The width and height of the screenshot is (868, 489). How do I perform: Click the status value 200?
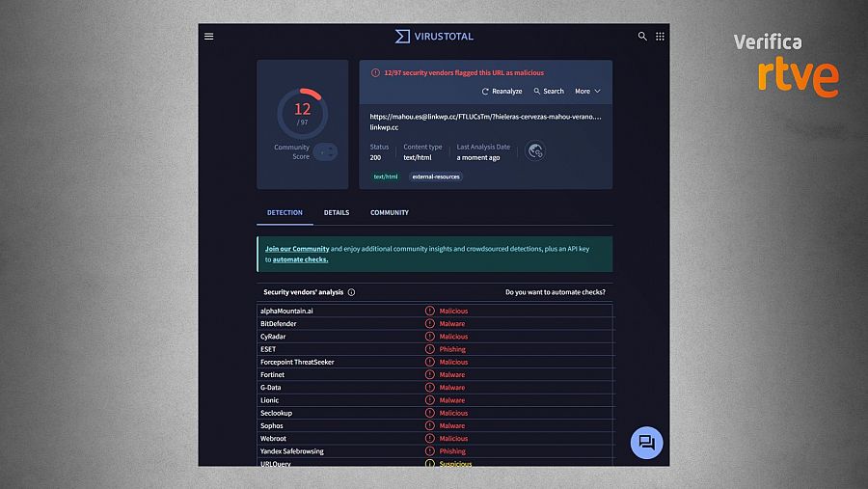[x=375, y=158]
